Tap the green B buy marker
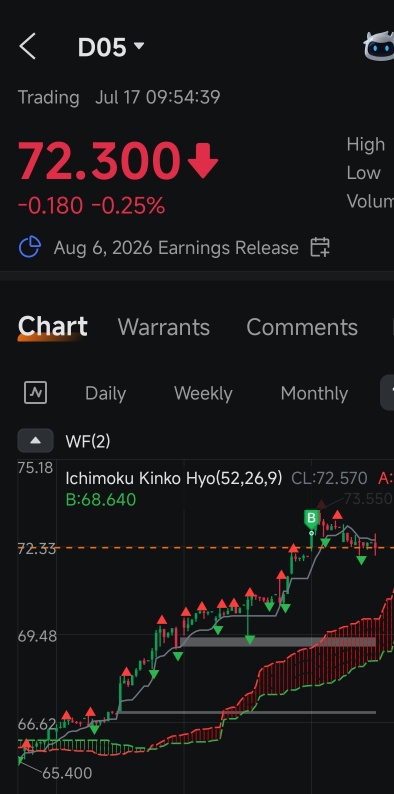Screen dimensions: 394x794 311,519
